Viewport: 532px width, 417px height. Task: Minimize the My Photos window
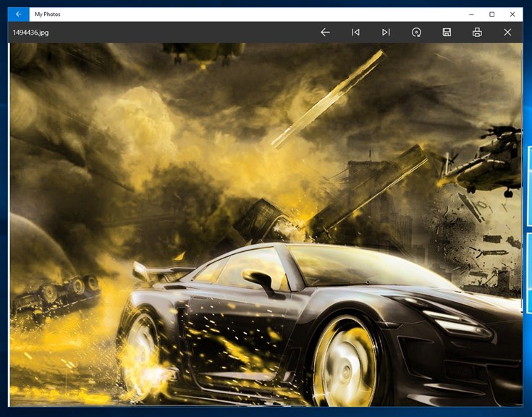471,14
